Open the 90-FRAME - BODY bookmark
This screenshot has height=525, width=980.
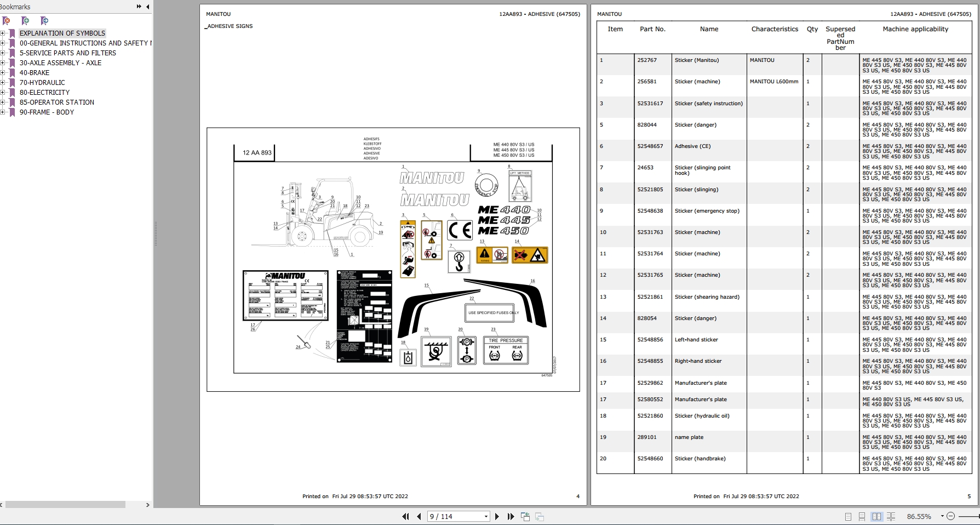(x=47, y=112)
